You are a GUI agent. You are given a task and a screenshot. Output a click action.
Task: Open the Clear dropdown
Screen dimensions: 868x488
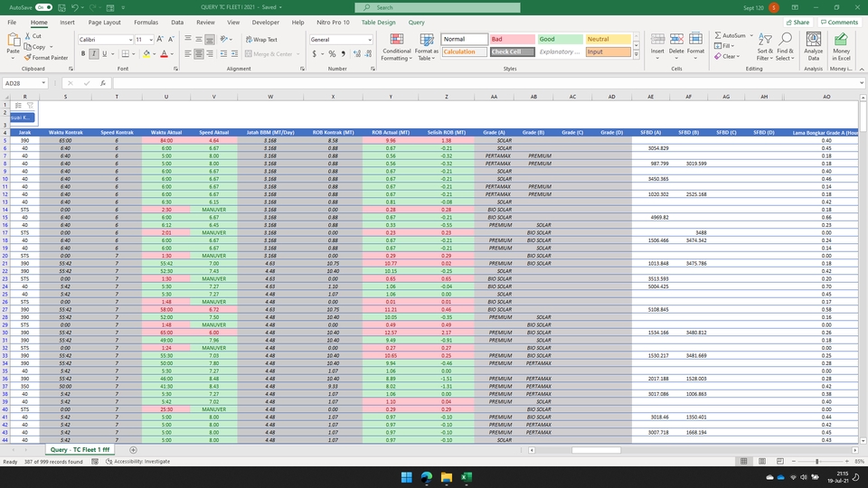[x=726, y=56]
